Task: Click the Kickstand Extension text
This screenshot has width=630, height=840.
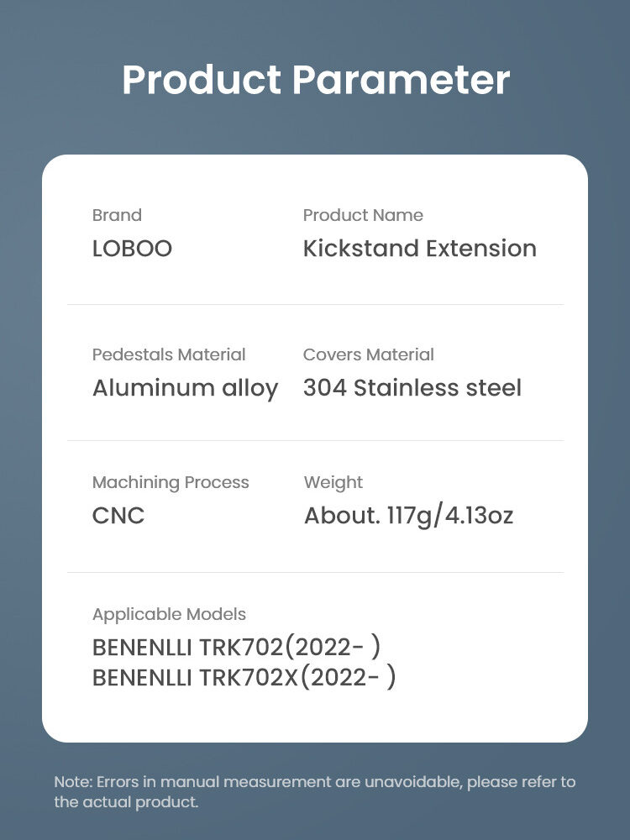Action: 419,249
